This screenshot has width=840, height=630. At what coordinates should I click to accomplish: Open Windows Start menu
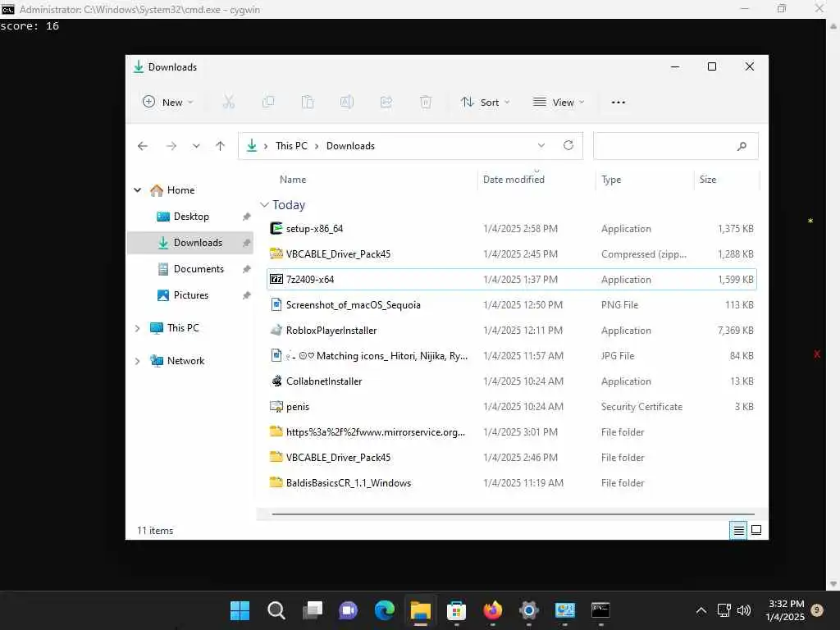(240, 610)
